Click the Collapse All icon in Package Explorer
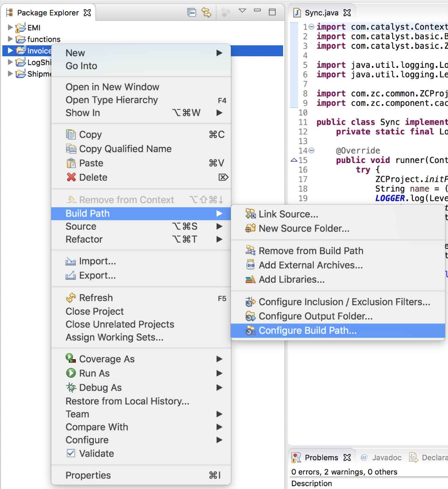Screen dimensions: 448x489 [191, 12]
